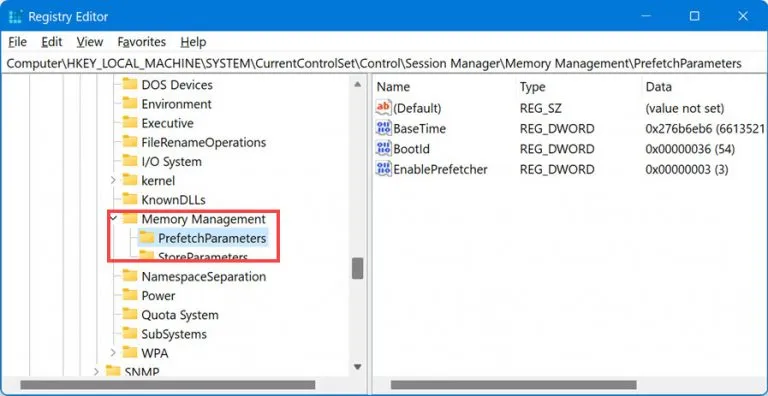Click the tree pane vertical scrollbar thumb
Viewport: 768px width, 396px height.
point(358,269)
